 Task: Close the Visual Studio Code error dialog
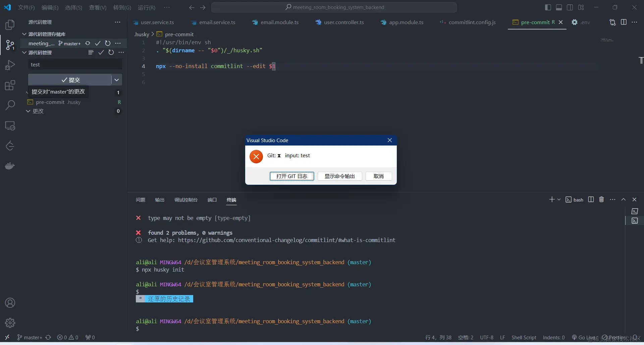[390, 140]
